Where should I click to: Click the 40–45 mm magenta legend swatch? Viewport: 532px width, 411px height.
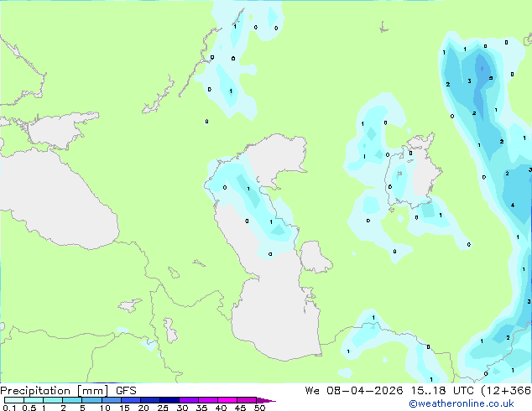[x=227, y=400]
